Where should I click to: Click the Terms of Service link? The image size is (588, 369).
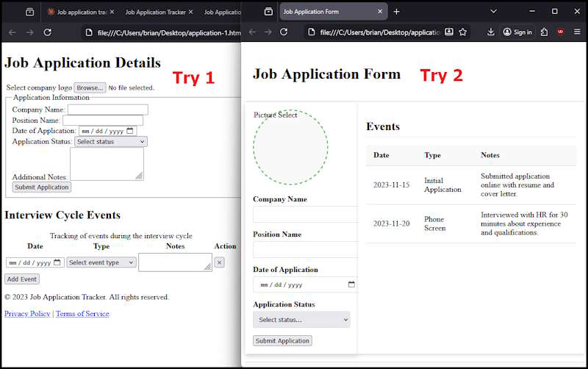pyautogui.click(x=82, y=314)
